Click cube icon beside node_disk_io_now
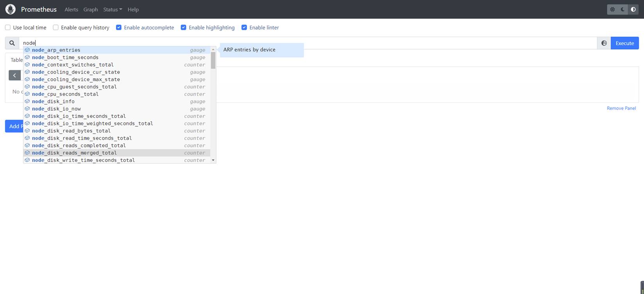 pos(27,109)
